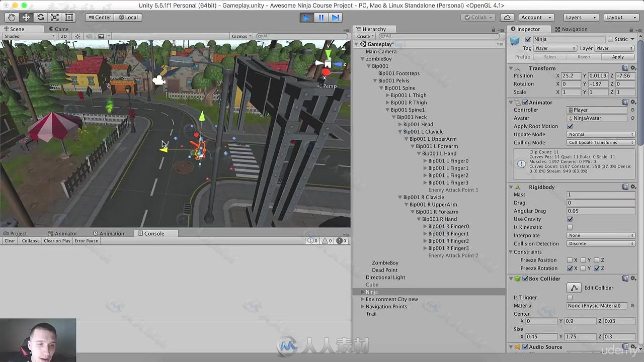The height and width of the screenshot is (362, 644).
Task: Select the Hand tool in toolbar
Action: pyautogui.click(x=11, y=17)
